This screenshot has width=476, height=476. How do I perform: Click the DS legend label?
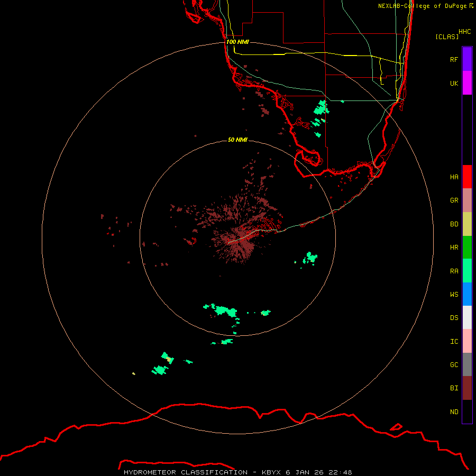click(x=454, y=318)
